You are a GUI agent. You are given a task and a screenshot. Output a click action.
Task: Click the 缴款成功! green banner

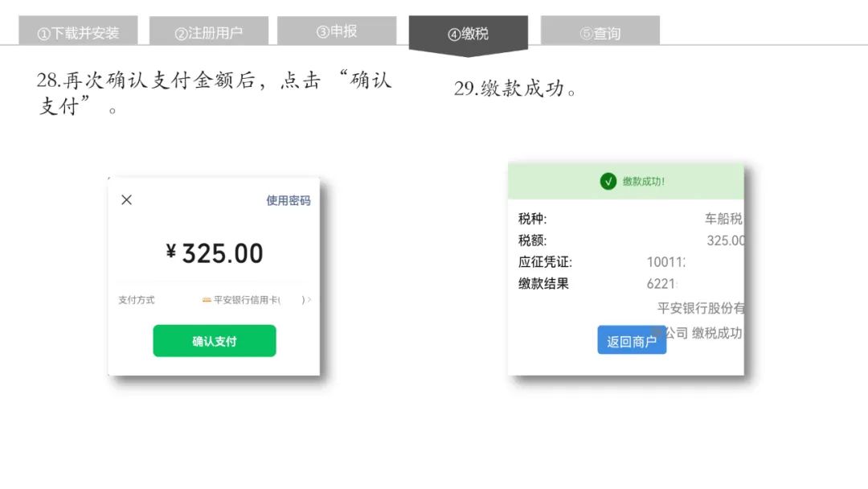626,181
